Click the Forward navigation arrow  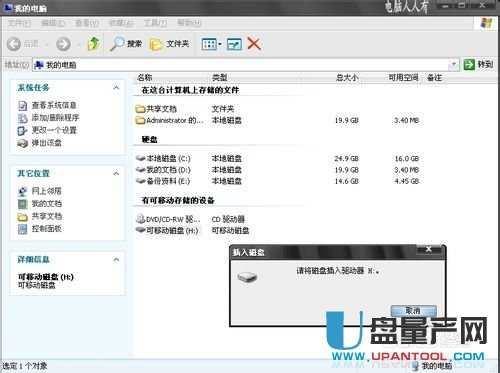click(63, 44)
